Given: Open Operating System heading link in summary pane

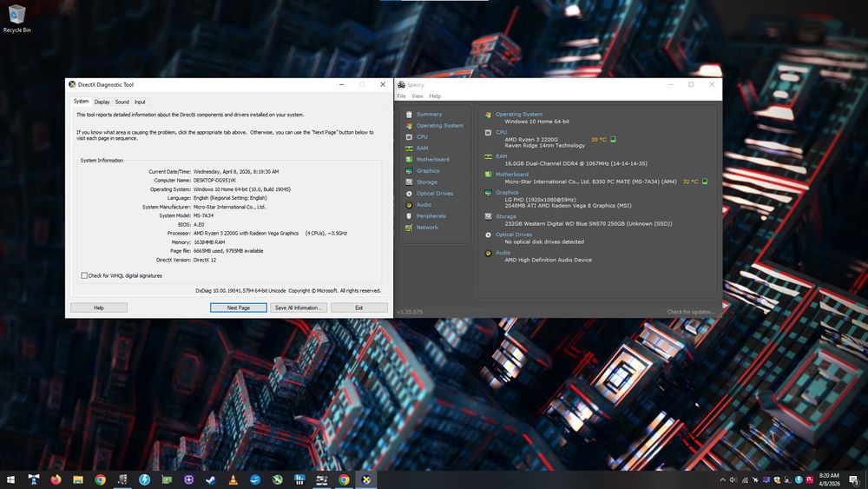Looking at the screenshot, I should coord(519,114).
